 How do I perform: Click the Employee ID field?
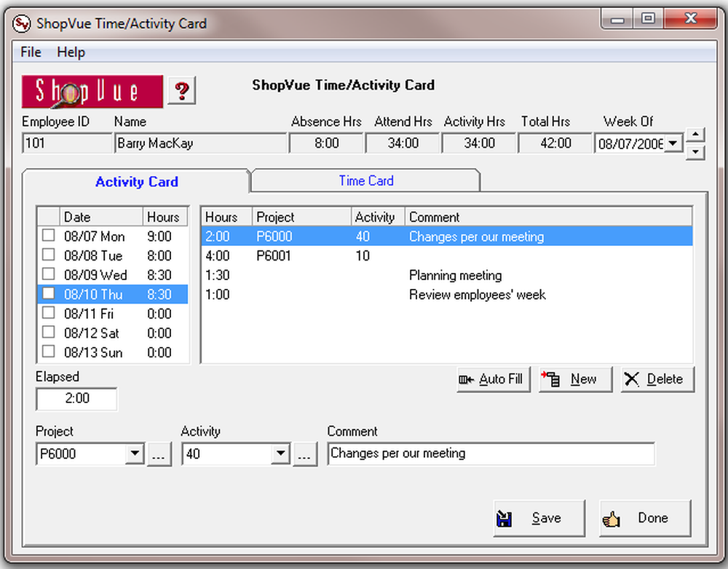click(67, 143)
